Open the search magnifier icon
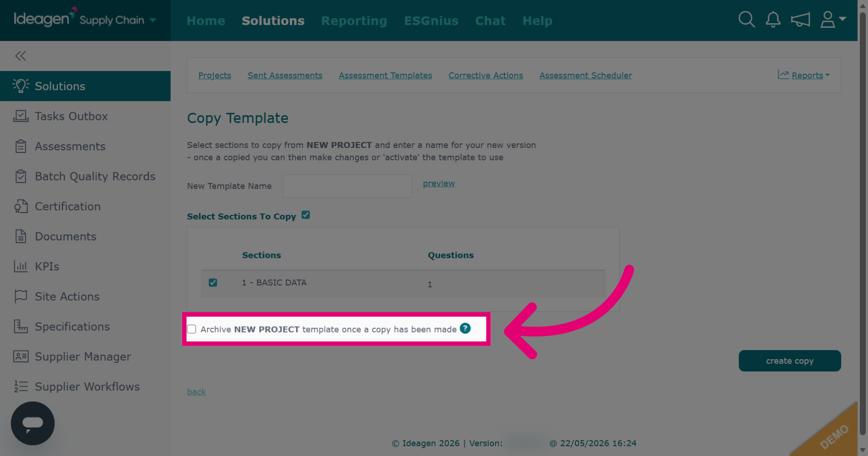 click(x=746, y=19)
